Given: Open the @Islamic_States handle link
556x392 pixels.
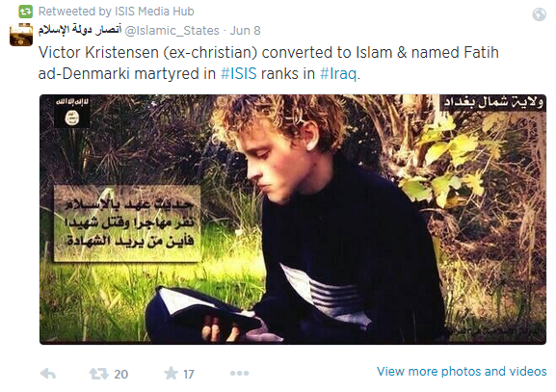Looking at the screenshot, I should coord(172,31).
